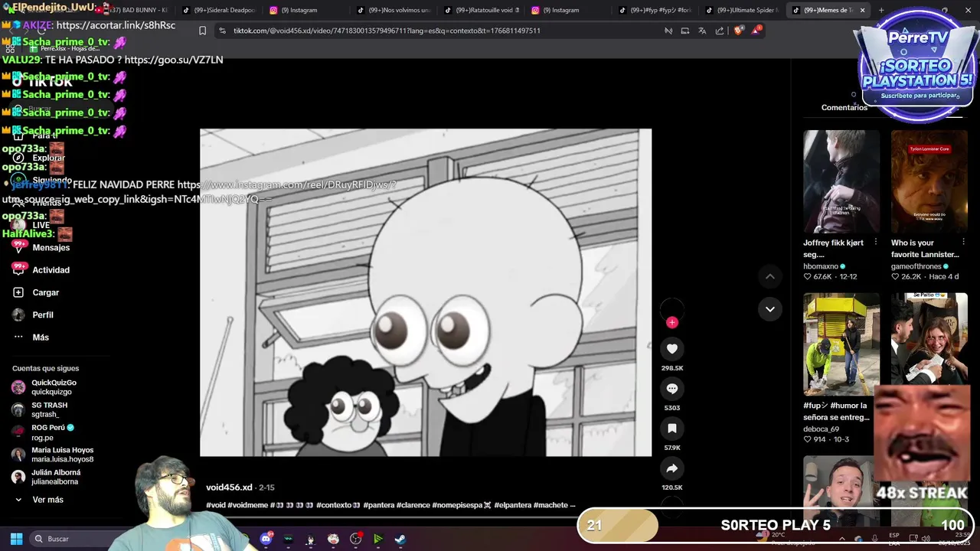The image size is (980, 551).
Task: Open Cargar upload option in sidebar
Action: [45, 292]
